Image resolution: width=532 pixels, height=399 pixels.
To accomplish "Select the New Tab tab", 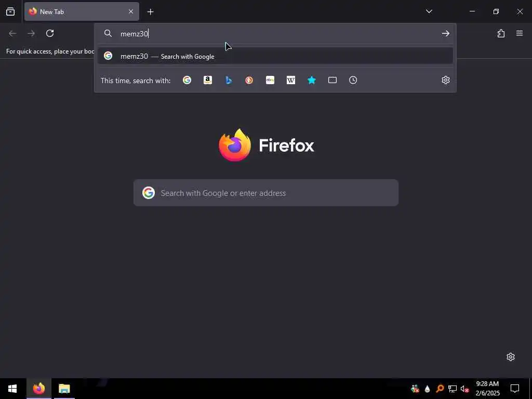I will click(82, 11).
